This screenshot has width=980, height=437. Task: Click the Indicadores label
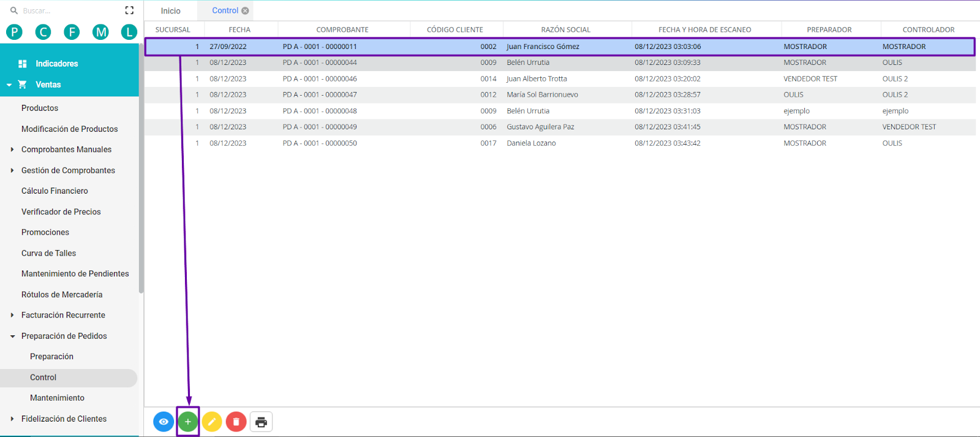(56, 64)
